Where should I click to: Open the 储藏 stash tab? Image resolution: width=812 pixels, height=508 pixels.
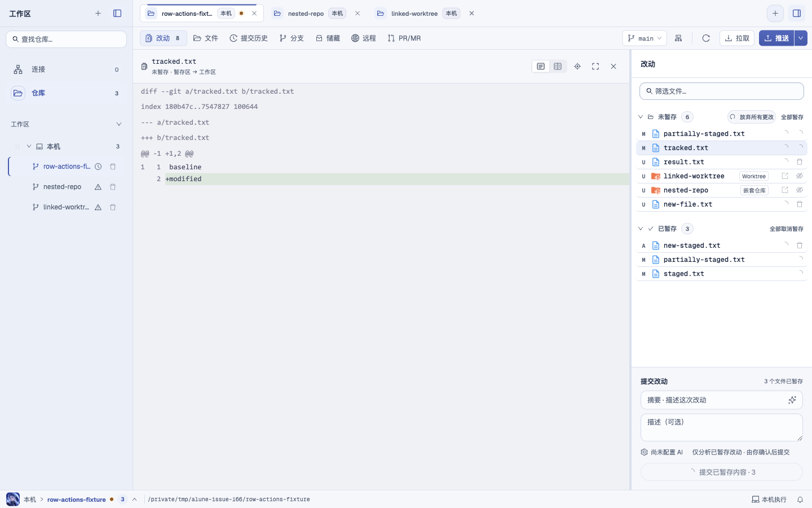(x=328, y=38)
